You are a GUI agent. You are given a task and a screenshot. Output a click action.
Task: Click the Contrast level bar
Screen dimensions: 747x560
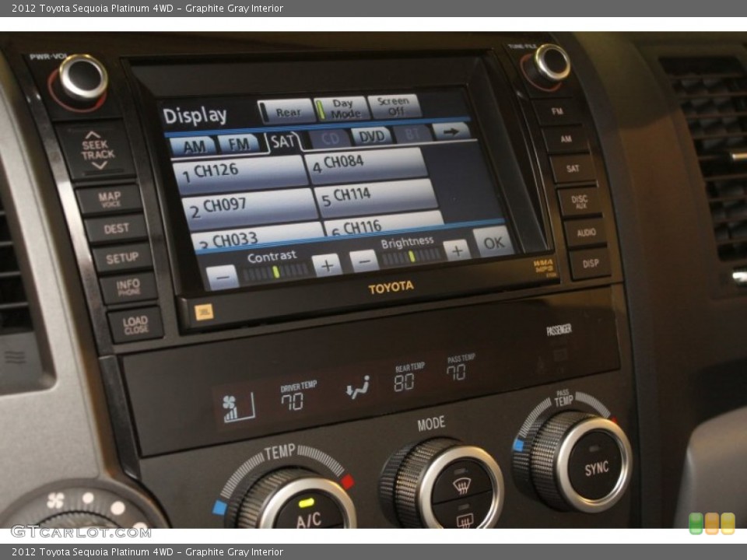pos(275,272)
